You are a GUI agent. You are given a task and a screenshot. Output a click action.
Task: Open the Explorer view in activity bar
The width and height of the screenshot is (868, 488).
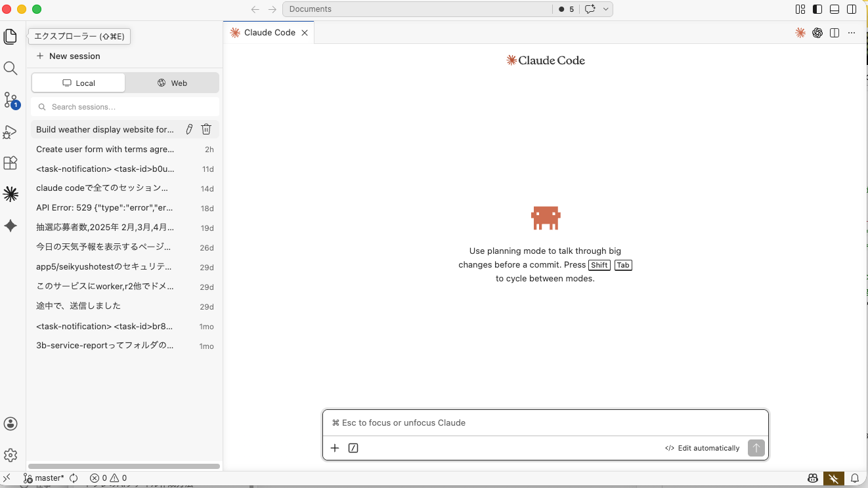coord(11,37)
